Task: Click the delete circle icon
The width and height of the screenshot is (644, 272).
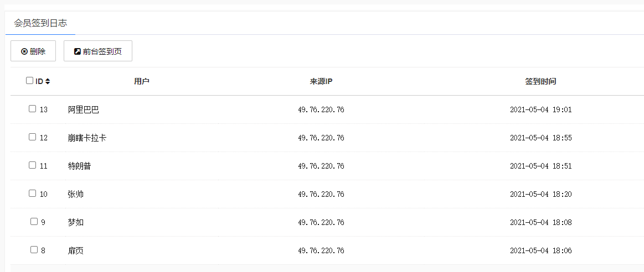Action: (x=24, y=51)
